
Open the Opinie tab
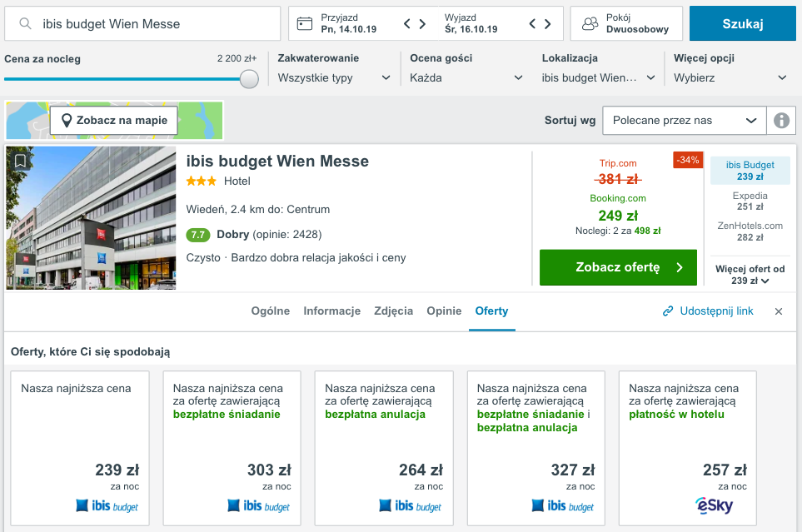point(444,311)
